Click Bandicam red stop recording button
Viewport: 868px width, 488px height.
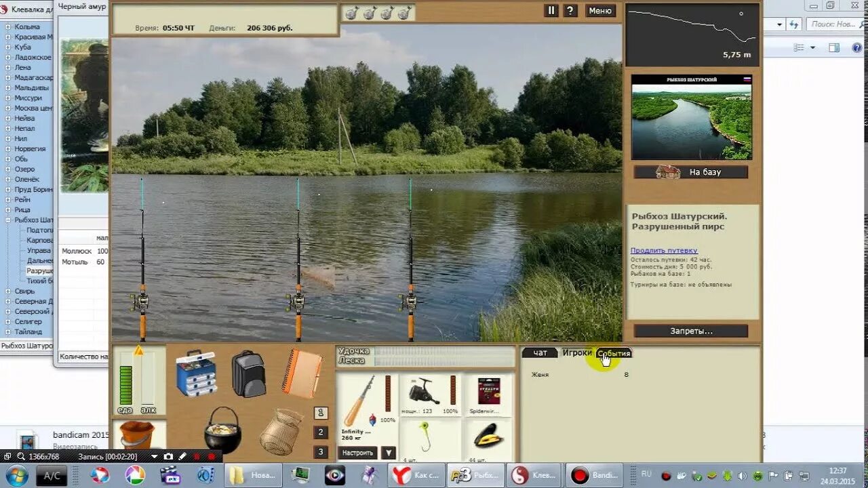tap(211, 457)
